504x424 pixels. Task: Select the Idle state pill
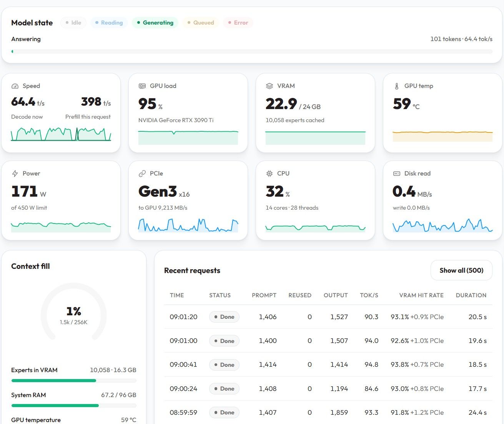(73, 23)
